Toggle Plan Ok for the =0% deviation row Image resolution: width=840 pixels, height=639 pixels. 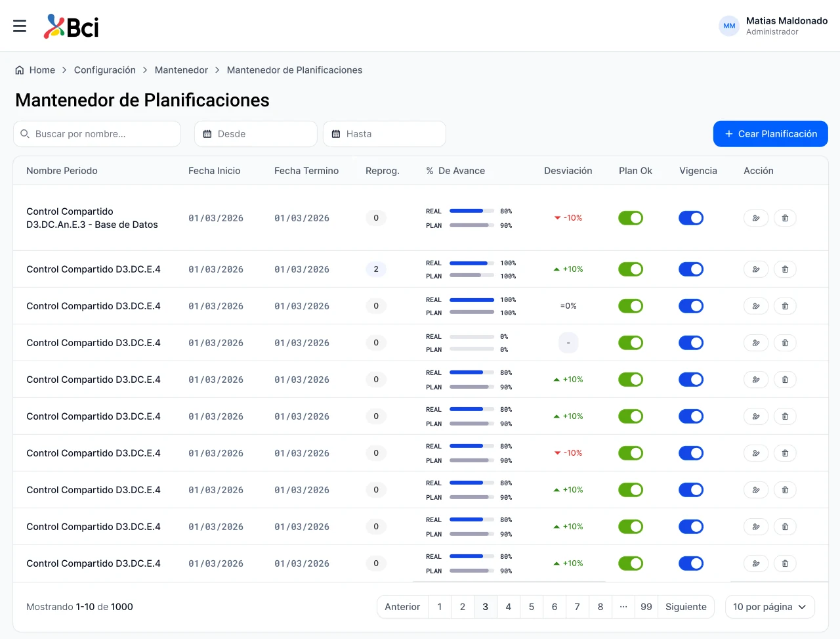tap(631, 306)
